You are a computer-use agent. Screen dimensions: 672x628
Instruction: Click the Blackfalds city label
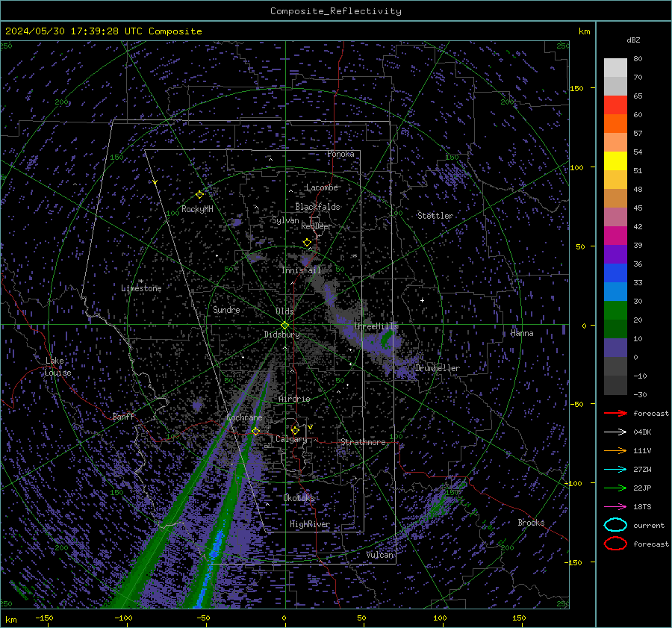tap(317, 207)
